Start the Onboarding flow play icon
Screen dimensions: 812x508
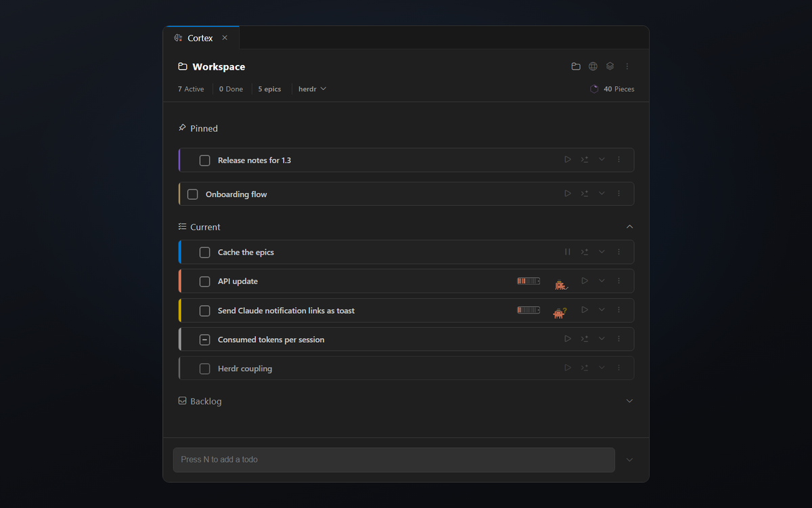point(568,194)
